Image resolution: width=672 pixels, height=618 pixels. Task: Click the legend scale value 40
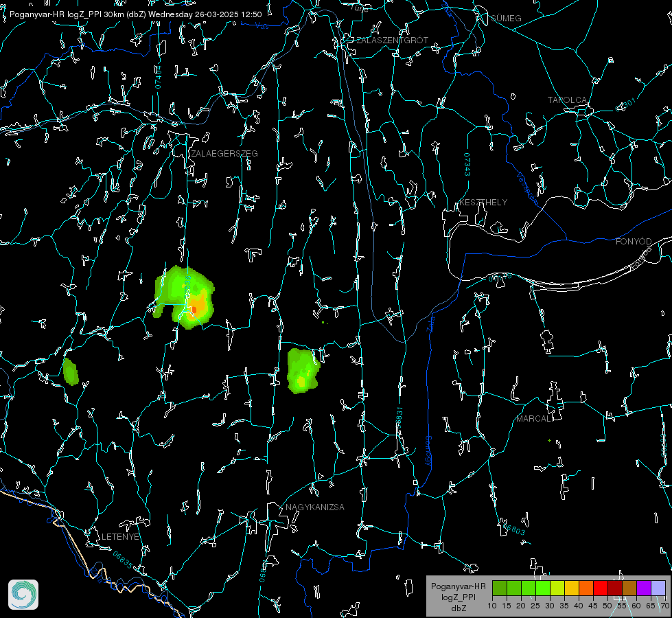pyautogui.click(x=578, y=606)
